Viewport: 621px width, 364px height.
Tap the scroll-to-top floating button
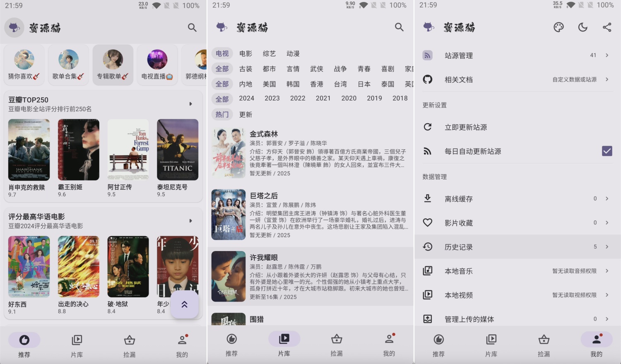[x=184, y=305]
